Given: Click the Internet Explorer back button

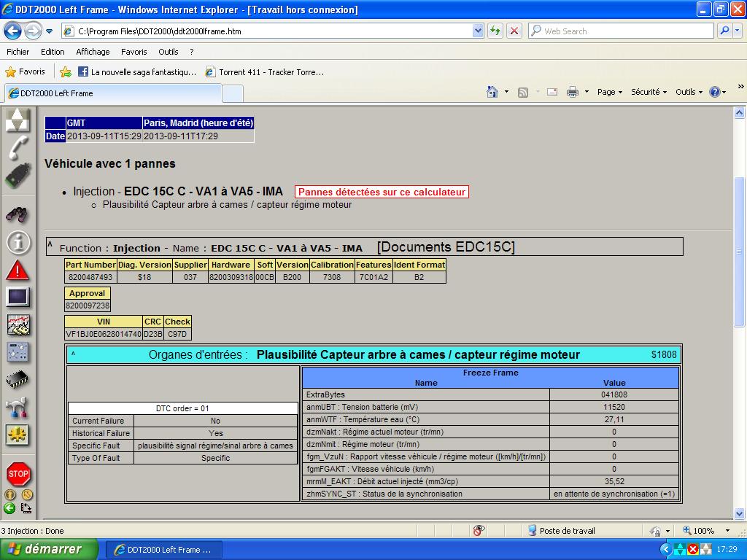Looking at the screenshot, I should [12, 31].
